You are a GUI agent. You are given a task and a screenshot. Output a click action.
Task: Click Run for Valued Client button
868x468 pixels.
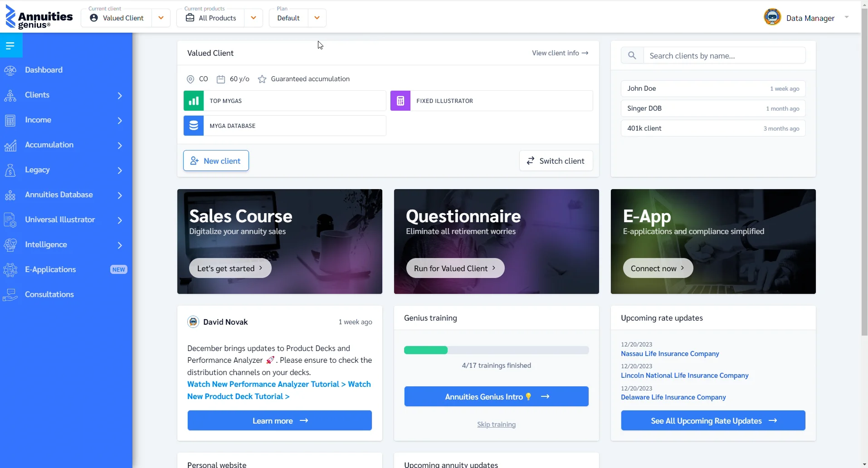pyautogui.click(x=455, y=268)
